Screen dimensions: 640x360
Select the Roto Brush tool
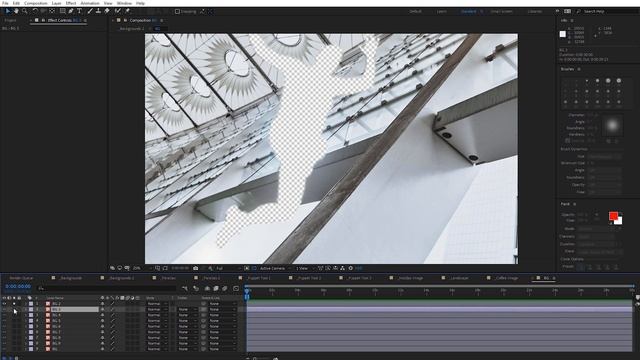118,11
